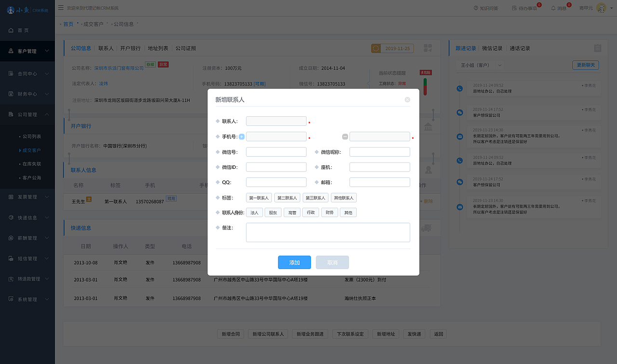The image size is (617, 364).
Task: Switch to 地址列表 tab
Action: [158, 49]
